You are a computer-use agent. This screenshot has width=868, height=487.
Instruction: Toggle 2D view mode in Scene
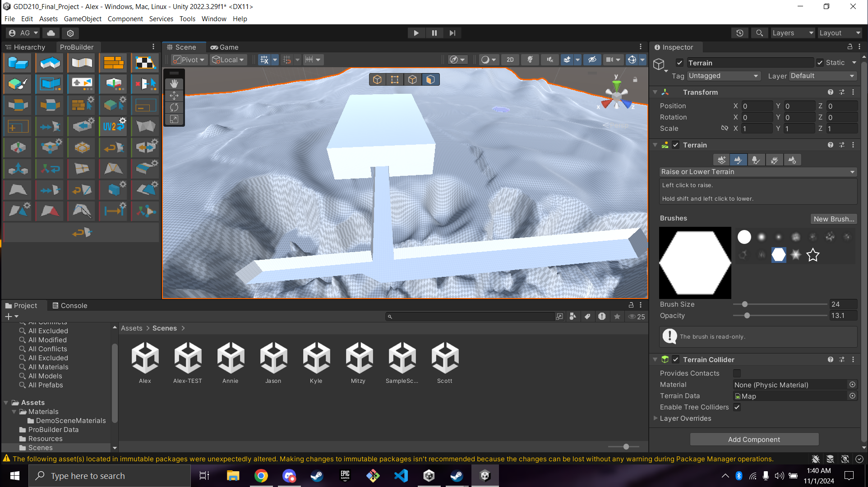[x=510, y=60]
